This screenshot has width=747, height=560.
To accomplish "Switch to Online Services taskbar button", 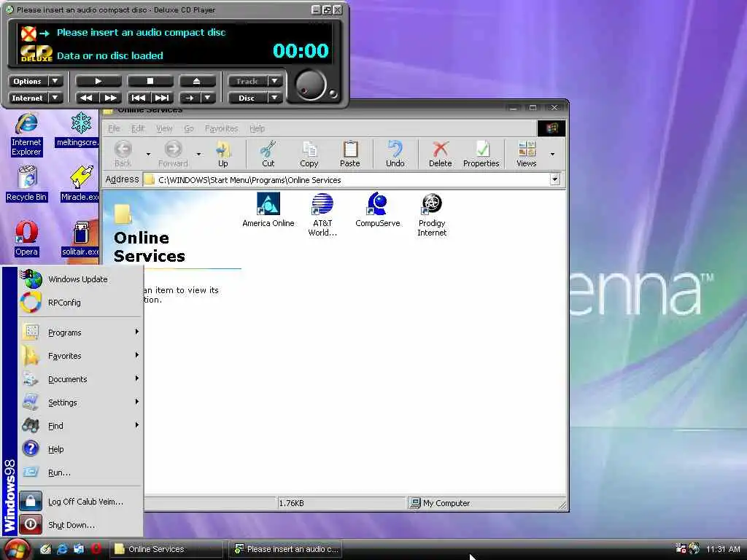I will pyautogui.click(x=166, y=549).
